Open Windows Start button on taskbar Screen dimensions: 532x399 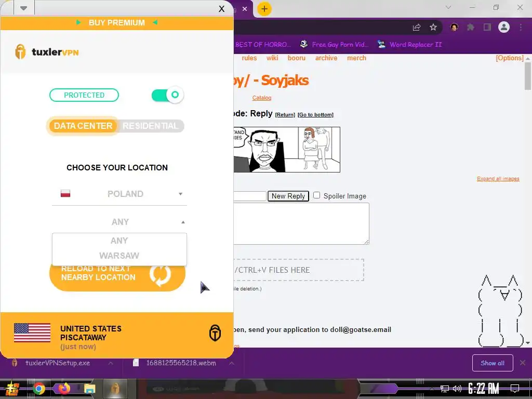(13, 389)
